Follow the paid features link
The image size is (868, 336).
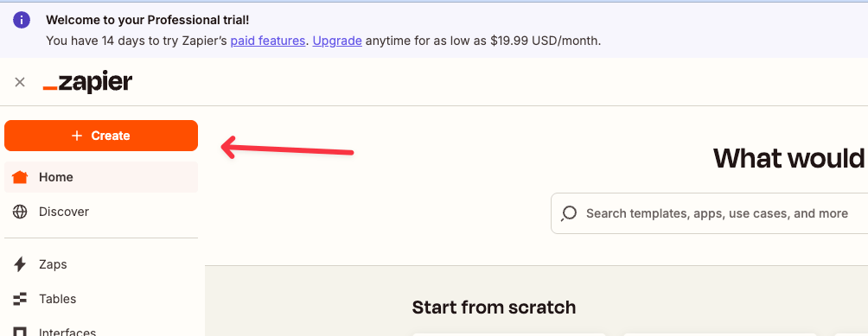(268, 41)
